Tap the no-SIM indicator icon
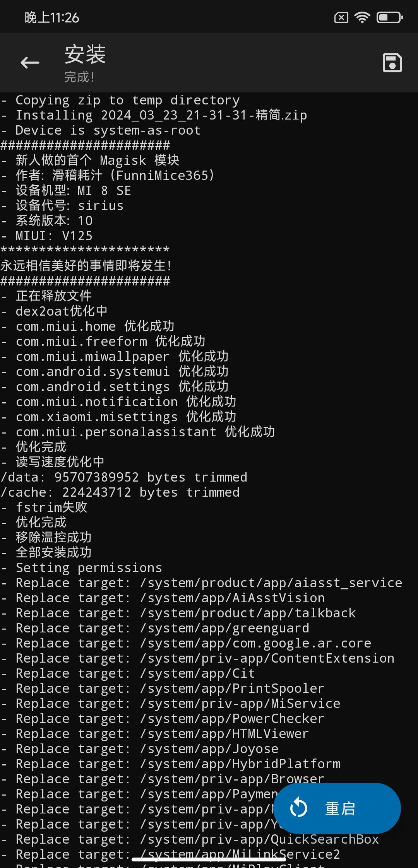Screen dimensions: 418x868 point(341,17)
